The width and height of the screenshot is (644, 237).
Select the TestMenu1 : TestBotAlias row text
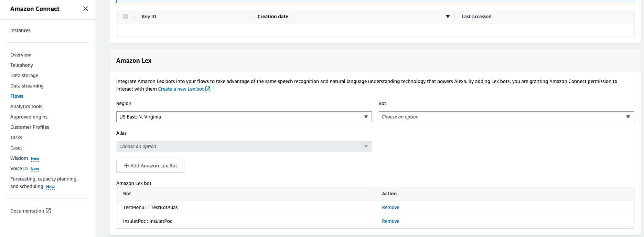click(150, 207)
